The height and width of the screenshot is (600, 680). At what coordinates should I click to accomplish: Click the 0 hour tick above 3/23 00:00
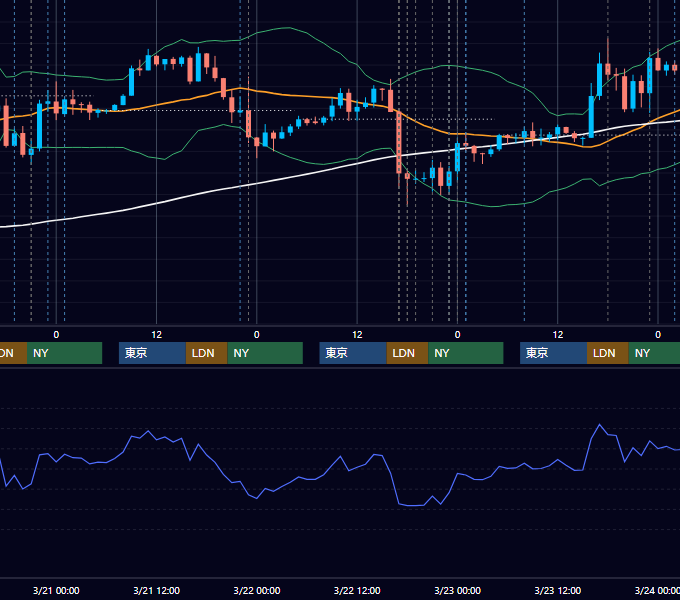click(x=457, y=335)
